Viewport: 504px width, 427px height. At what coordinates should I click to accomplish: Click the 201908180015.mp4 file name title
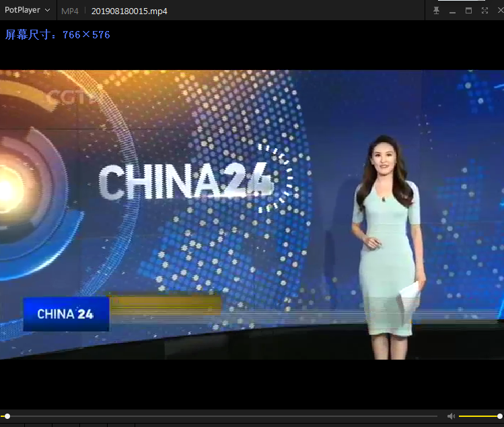click(x=129, y=11)
